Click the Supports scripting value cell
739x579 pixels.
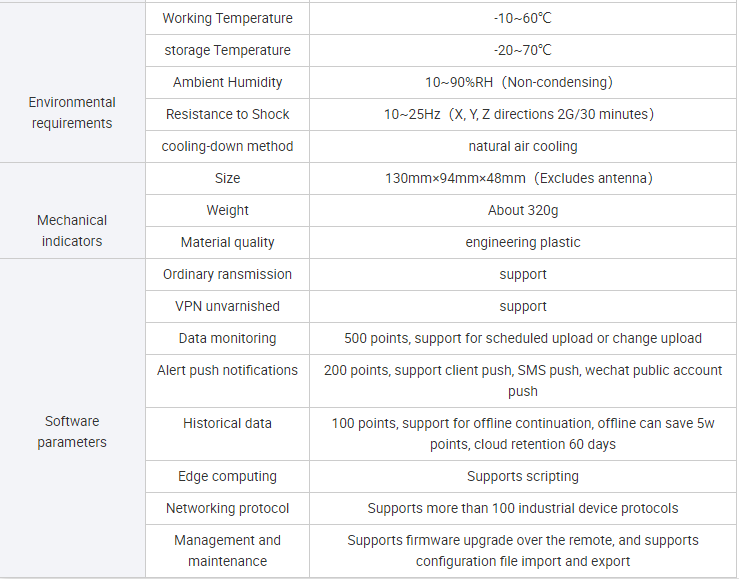[523, 476]
